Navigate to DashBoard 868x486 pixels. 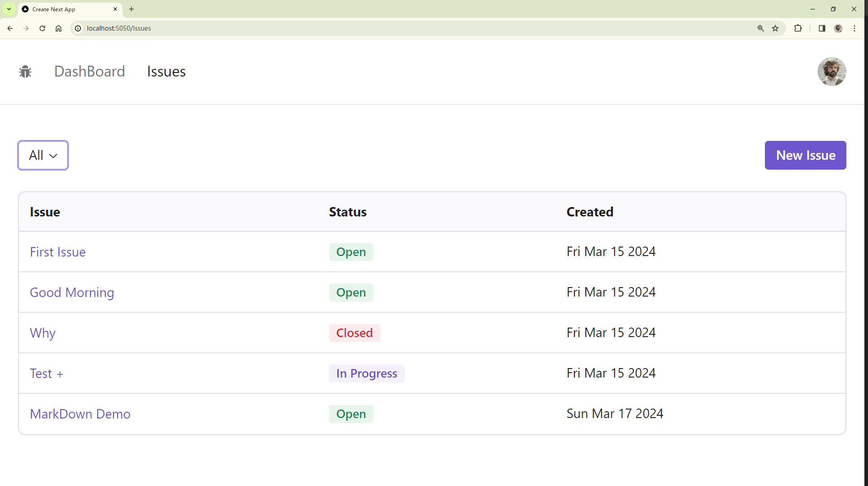pos(90,72)
